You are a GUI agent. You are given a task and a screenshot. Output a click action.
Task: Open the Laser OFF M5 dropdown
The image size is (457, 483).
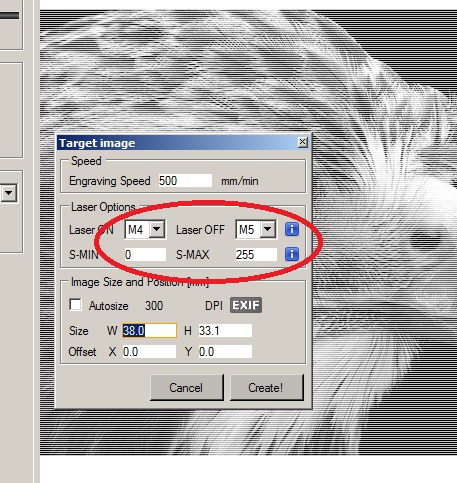coord(267,229)
